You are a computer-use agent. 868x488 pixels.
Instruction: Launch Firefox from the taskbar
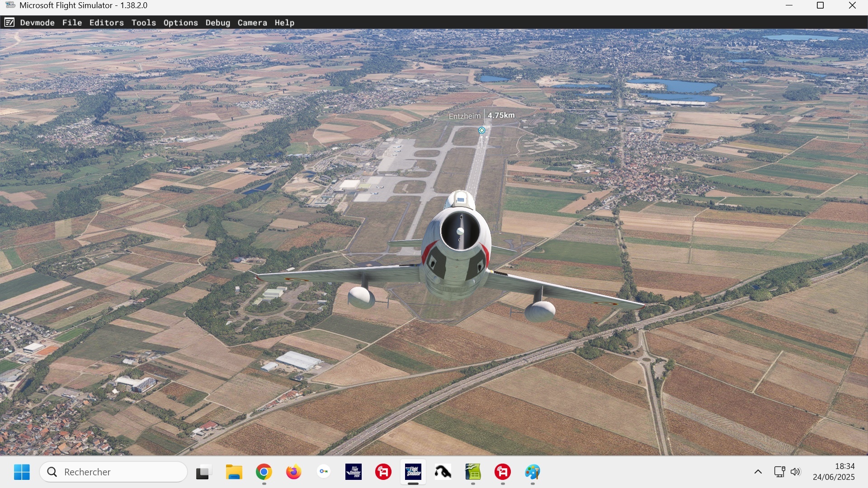[x=293, y=472]
